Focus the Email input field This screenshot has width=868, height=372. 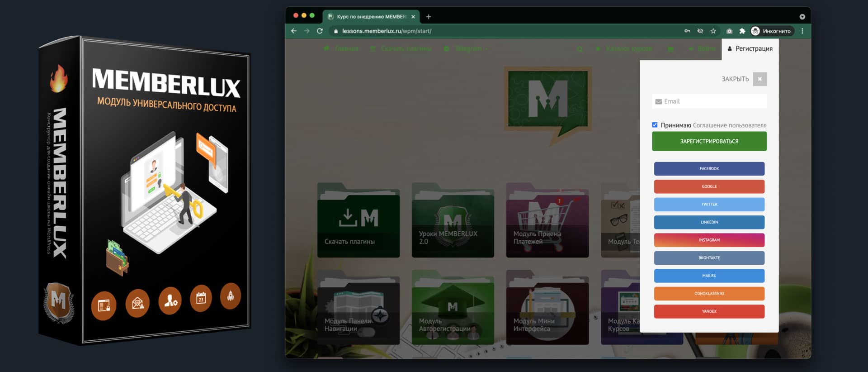709,101
